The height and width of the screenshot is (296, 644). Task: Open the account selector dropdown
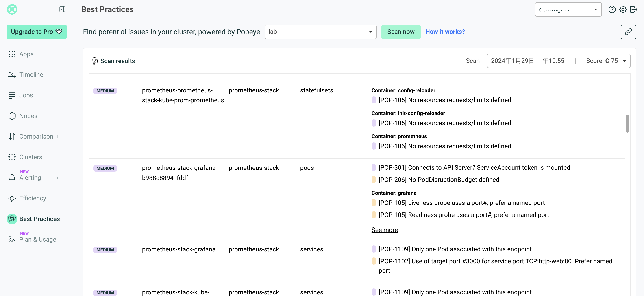[x=568, y=9]
